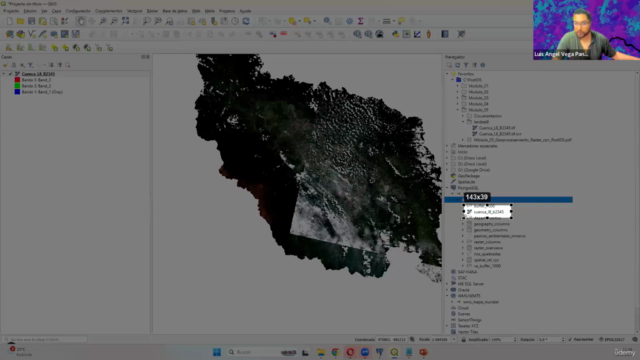Save the project with the floppy disk icon
This screenshot has width=640, height=360.
coord(31,21)
